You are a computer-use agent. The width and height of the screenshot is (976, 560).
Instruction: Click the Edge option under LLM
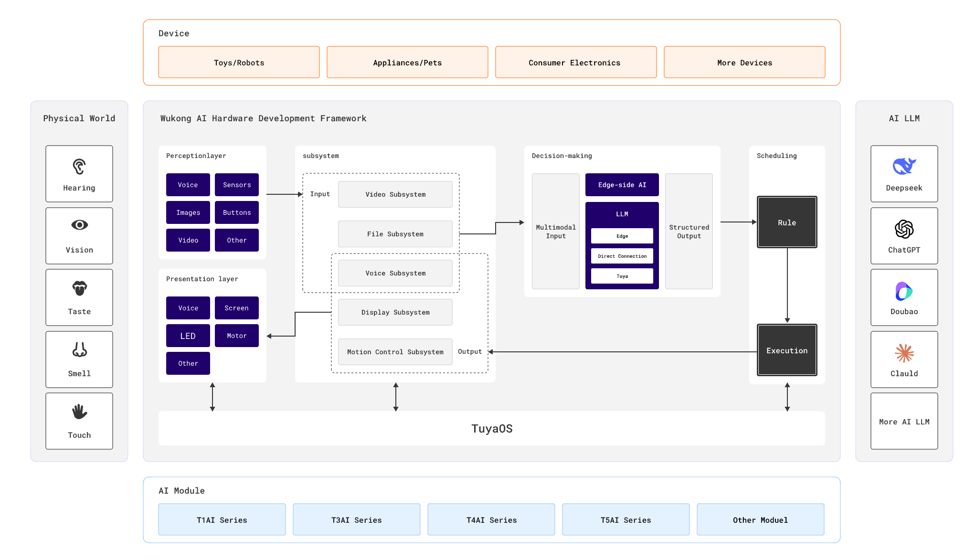(622, 236)
